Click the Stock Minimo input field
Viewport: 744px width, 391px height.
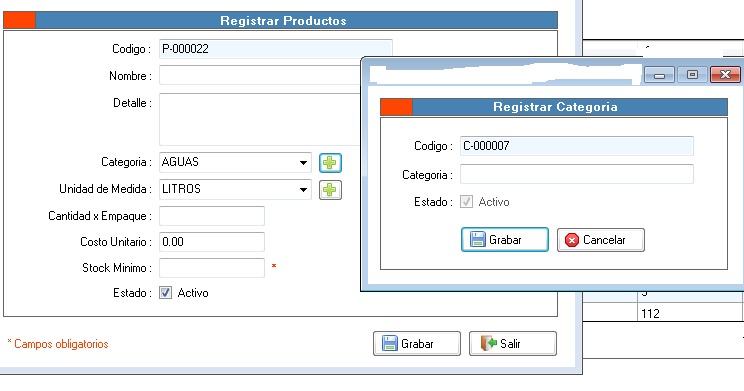point(212,268)
